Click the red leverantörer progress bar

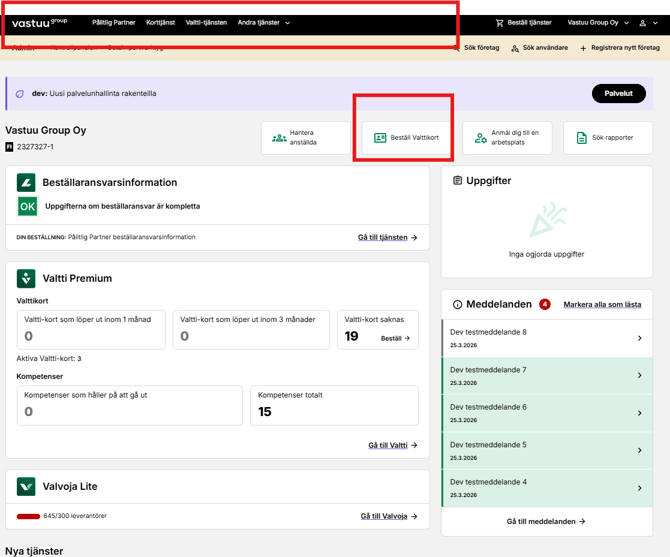pyautogui.click(x=28, y=516)
